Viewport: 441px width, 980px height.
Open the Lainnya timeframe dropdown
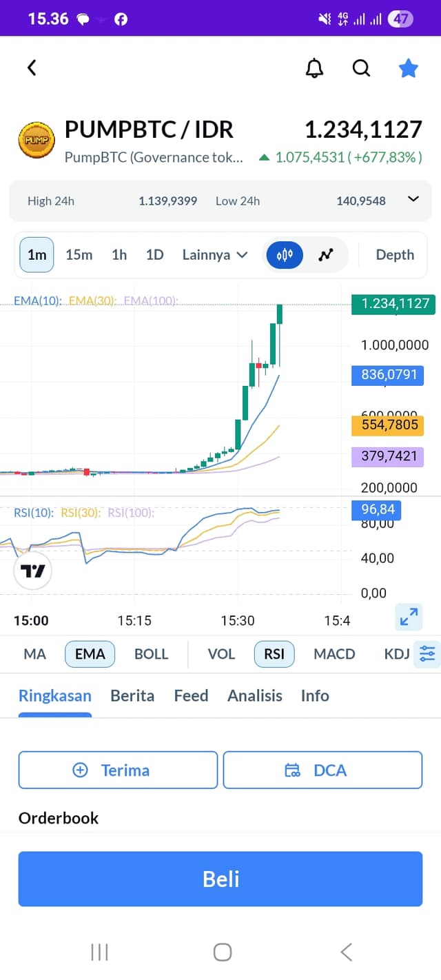point(214,255)
